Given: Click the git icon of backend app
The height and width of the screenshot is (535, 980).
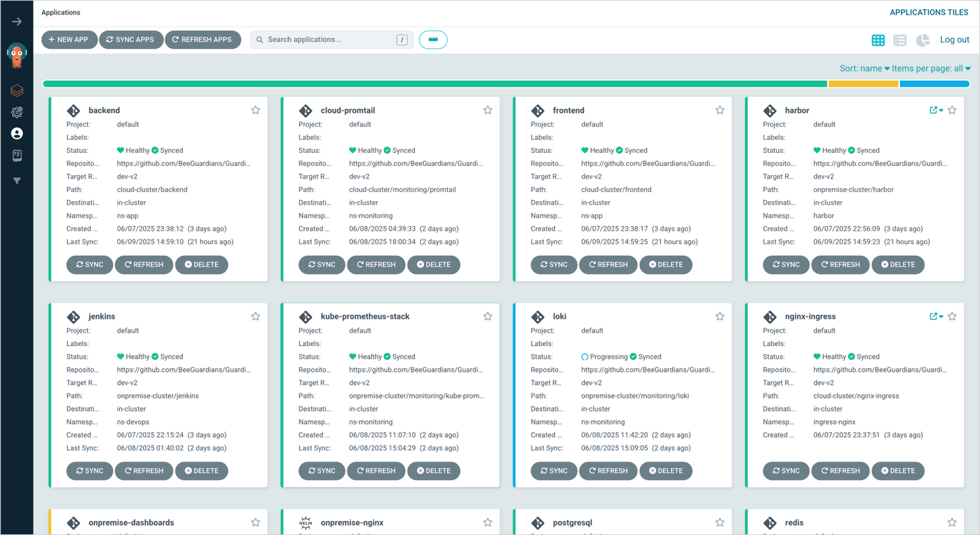Looking at the screenshot, I should tap(73, 111).
